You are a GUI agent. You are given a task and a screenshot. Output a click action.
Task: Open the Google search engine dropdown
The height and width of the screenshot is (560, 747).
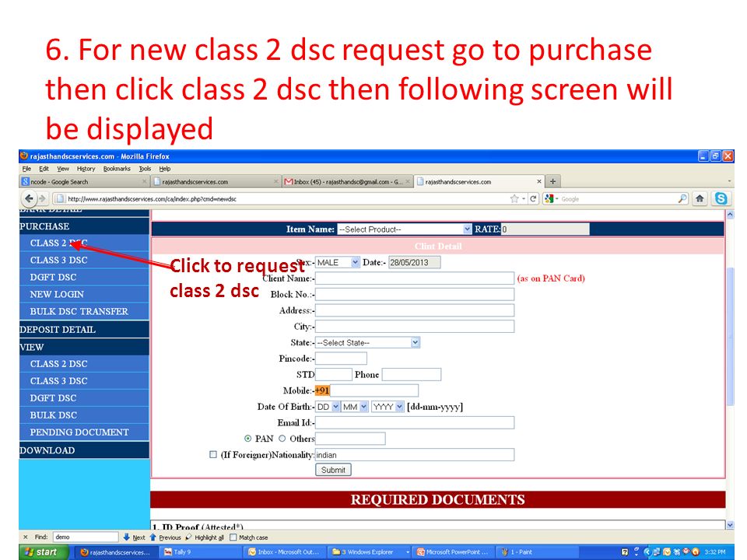551,198
